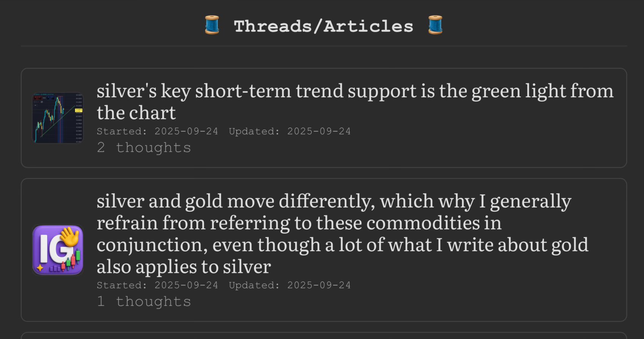Click the purple IG app icon
The image size is (644, 339).
pyautogui.click(x=58, y=250)
